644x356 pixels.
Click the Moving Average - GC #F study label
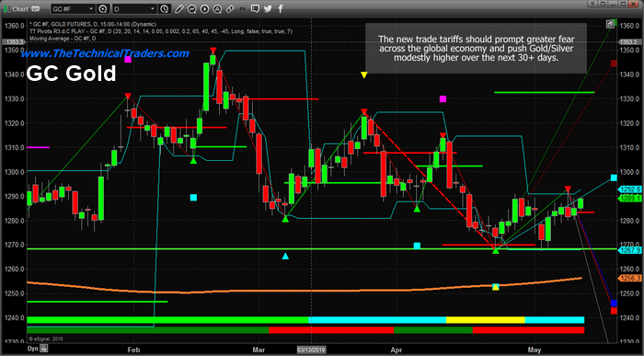point(62,39)
